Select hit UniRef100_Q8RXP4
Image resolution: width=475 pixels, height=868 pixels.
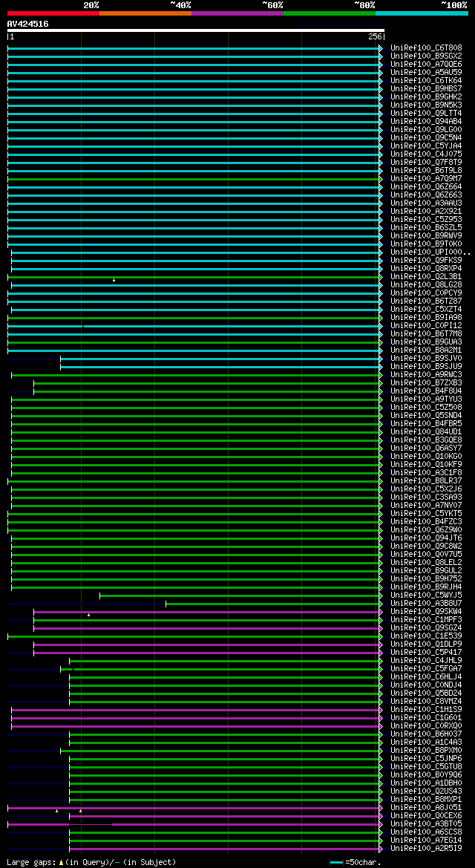pyautogui.click(x=426, y=269)
